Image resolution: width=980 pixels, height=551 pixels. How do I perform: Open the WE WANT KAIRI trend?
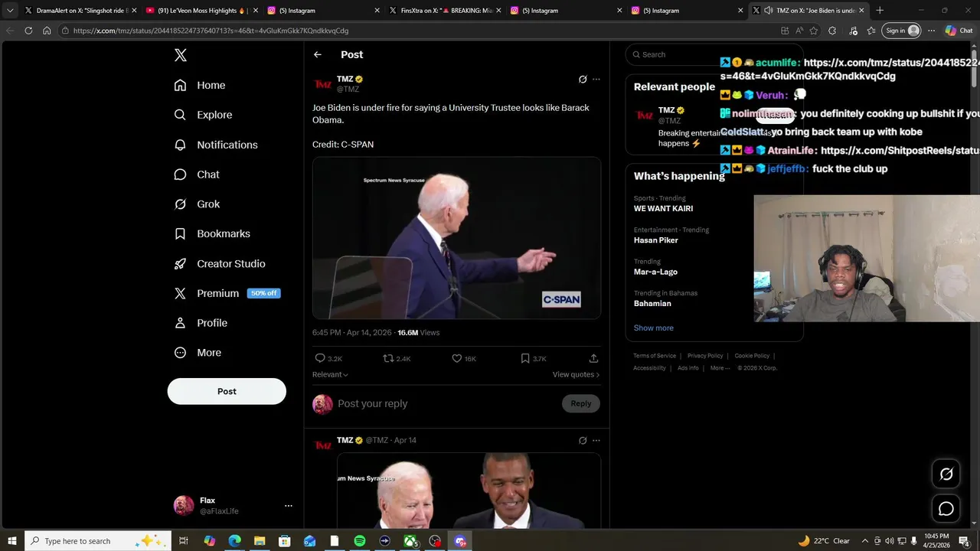coord(663,208)
